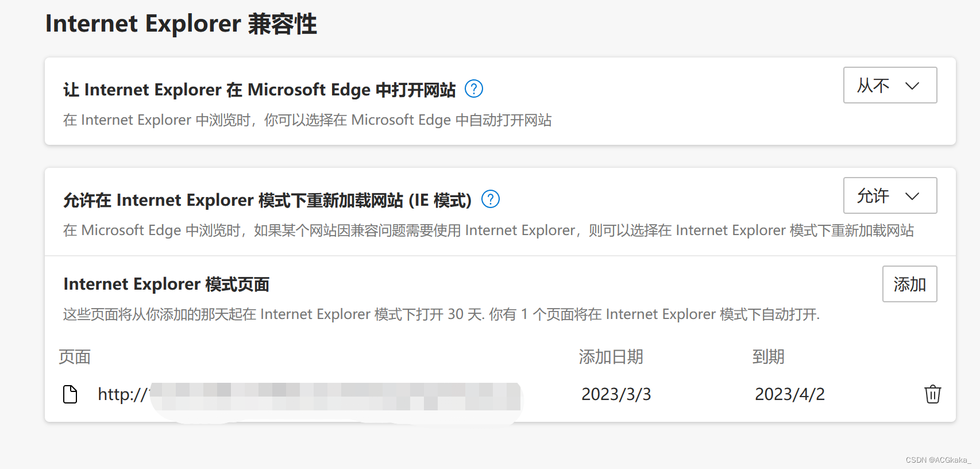The image size is (980, 469).
Task: Click the blurred http:// page URL
Action: [309, 395]
